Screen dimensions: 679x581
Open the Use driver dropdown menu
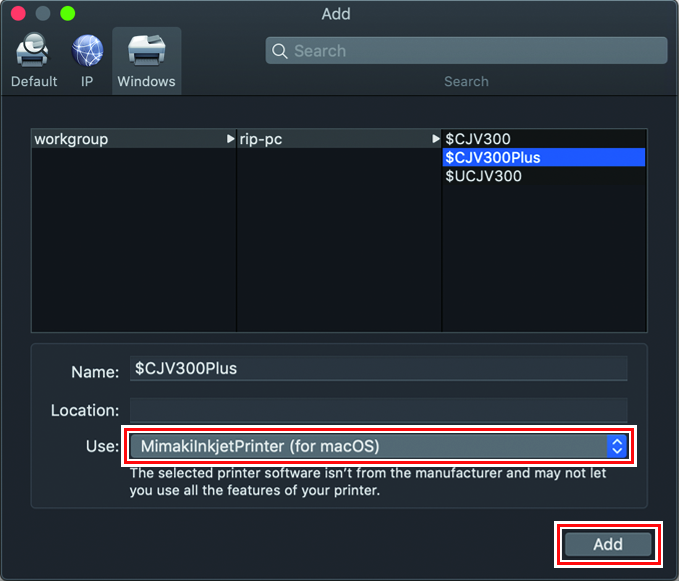[x=368, y=446]
